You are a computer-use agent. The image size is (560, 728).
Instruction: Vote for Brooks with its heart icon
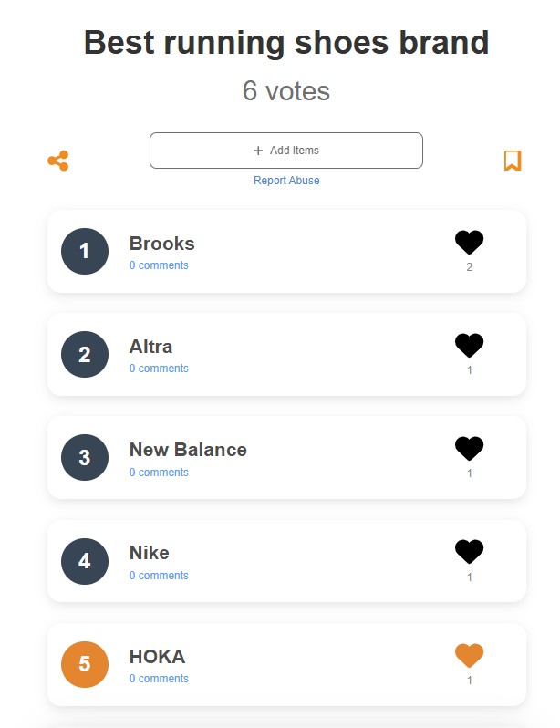pyautogui.click(x=469, y=242)
